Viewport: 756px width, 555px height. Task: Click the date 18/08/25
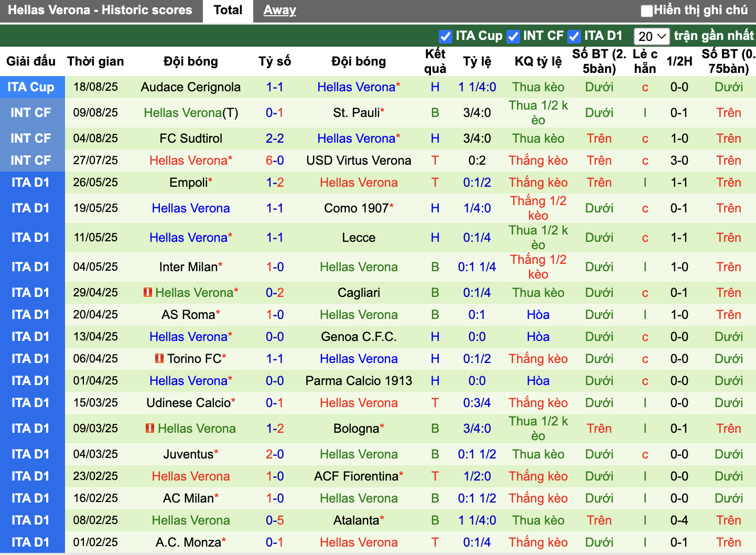95,87
